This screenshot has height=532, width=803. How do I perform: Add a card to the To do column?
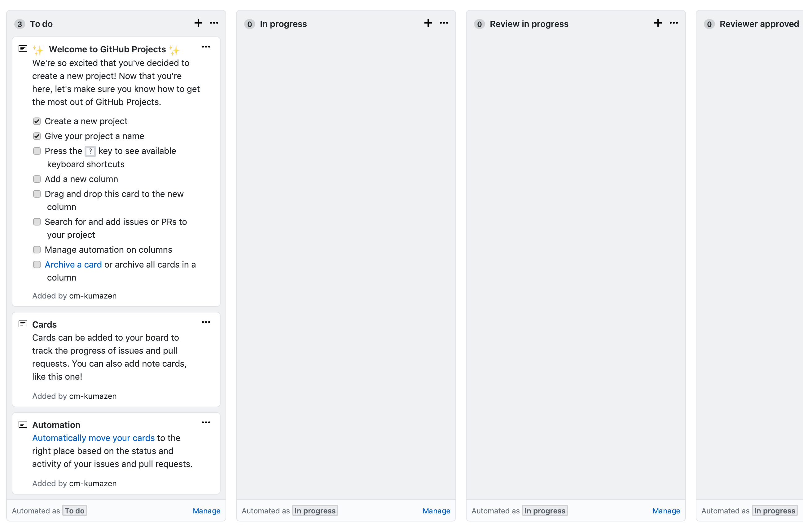tap(198, 23)
